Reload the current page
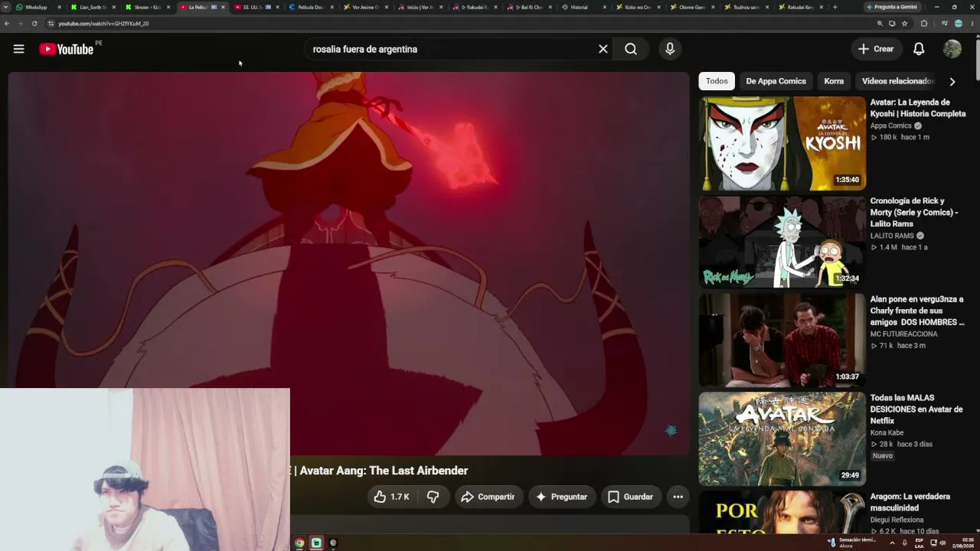The height and width of the screenshot is (551, 980). point(34,24)
